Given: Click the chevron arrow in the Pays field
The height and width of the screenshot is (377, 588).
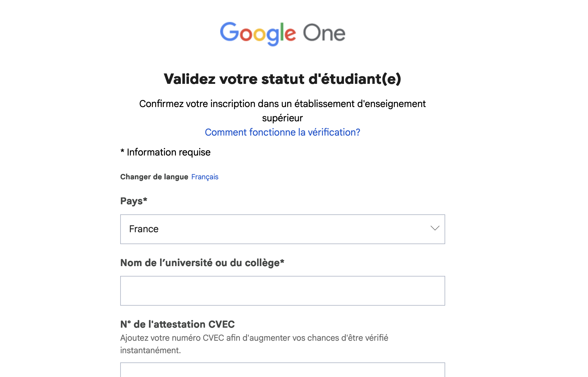Looking at the screenshot, I should tap(435, 228).
